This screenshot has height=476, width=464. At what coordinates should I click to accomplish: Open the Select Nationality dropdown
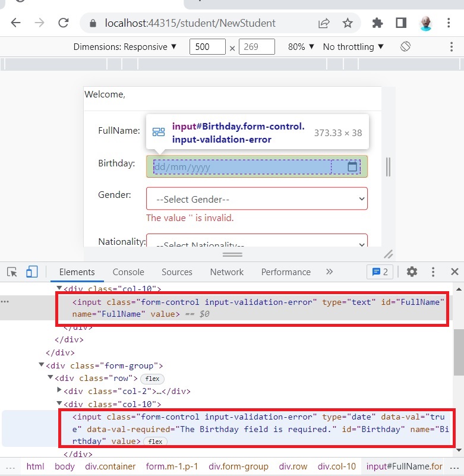257,240
